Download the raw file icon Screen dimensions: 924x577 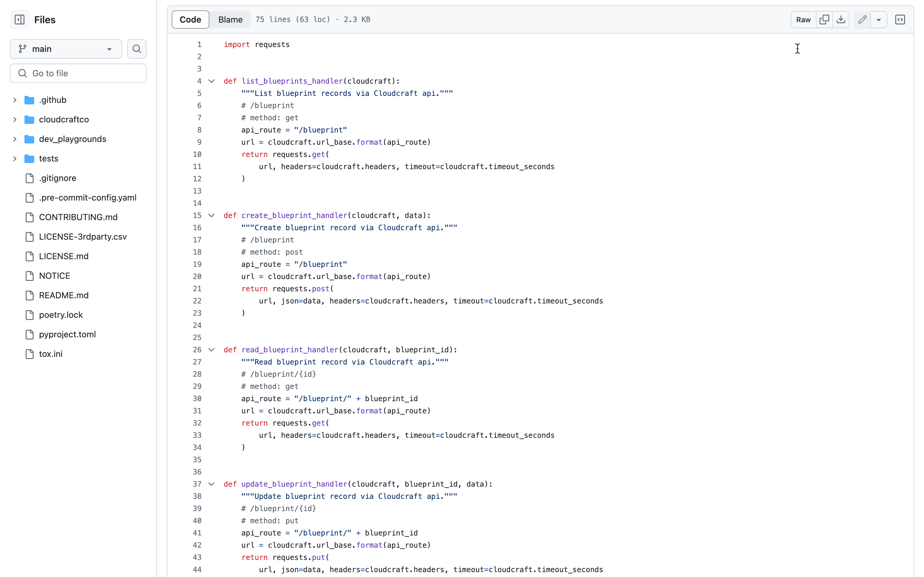coord(841,20)
